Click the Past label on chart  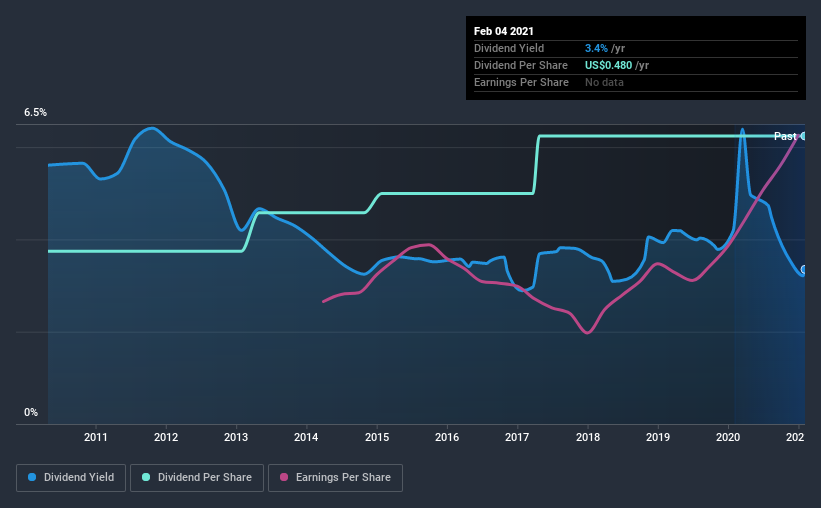[785, 136]
